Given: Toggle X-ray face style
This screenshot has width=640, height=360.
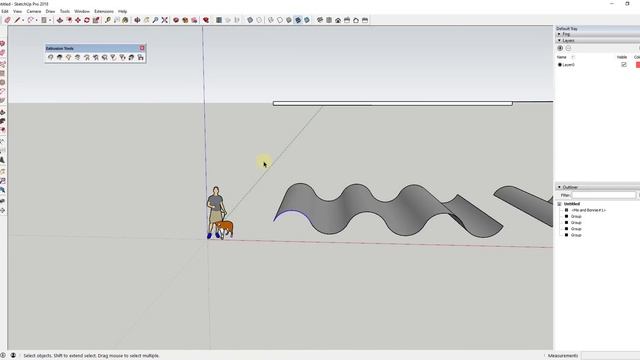Looking at the screenshot, I should click(250, 20).
